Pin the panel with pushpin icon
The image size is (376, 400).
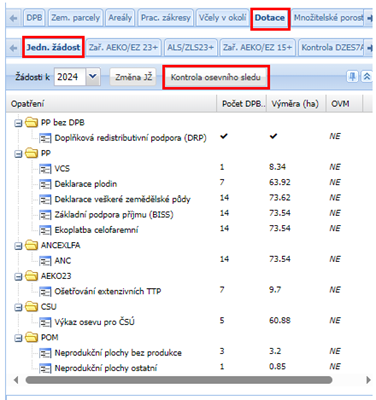point(352,77)
